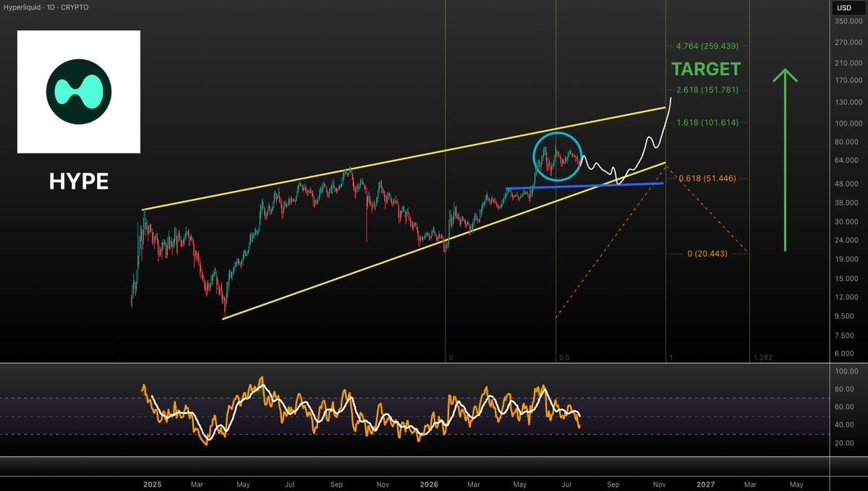Image resolution: width=868 pixels, height=491 pixels.
Task: Click the 19.000 price axis label
Action: (848, 259)
